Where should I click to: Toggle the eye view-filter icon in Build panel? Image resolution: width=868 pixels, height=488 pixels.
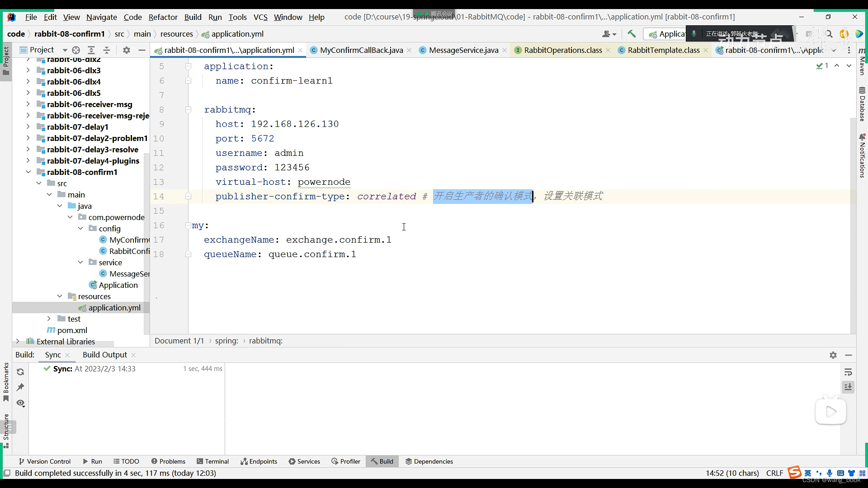20,403
